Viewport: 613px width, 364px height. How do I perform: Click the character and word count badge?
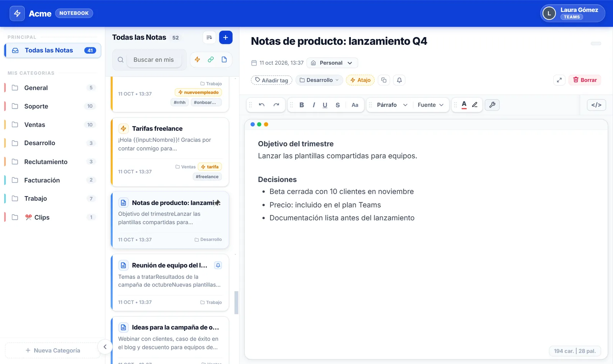(x=575, y=351)
